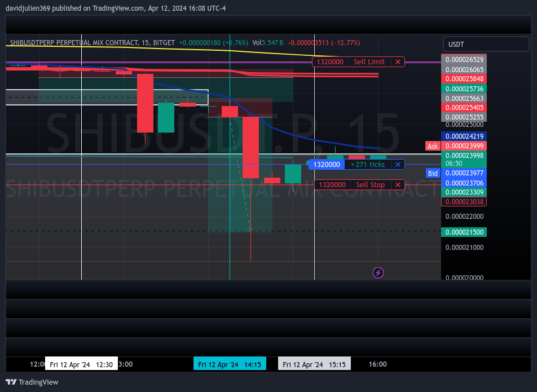Screen dimensions: 537x392
Task: Click the 0.000021000 price axis value
Action: tap(464, 247)
